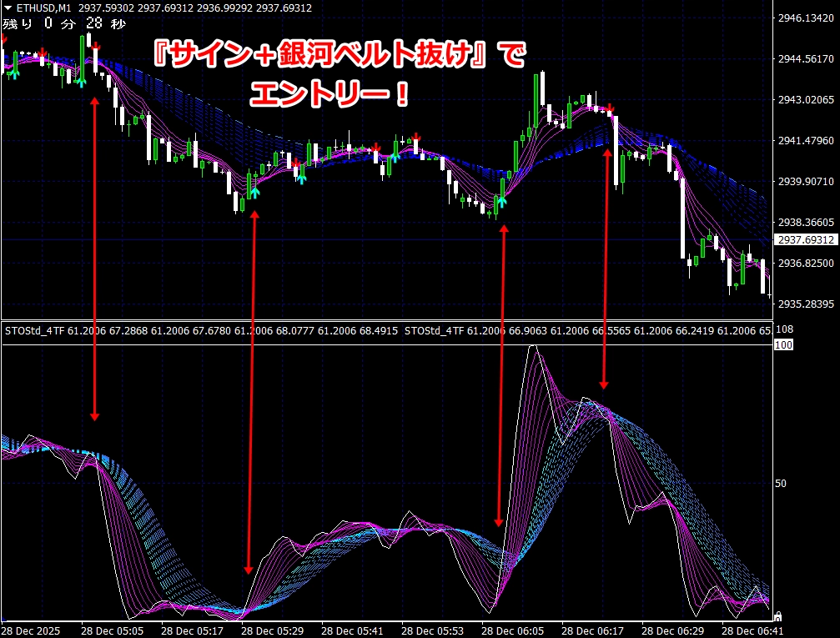Click the 50 level on the oscillator scale

coord(781,483)
